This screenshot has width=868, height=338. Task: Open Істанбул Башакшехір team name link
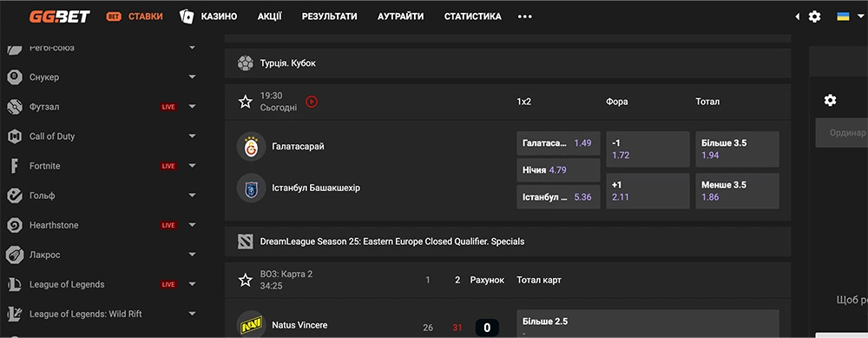(x=316, y=189)
